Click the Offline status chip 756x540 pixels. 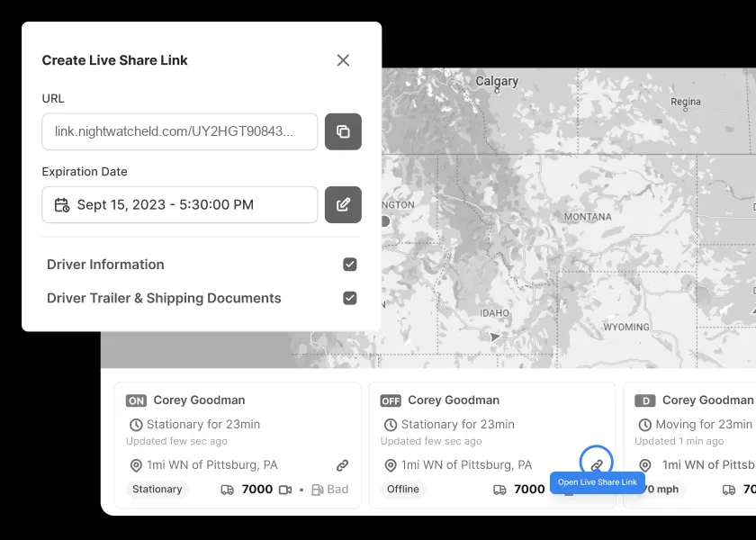(403, 490)
